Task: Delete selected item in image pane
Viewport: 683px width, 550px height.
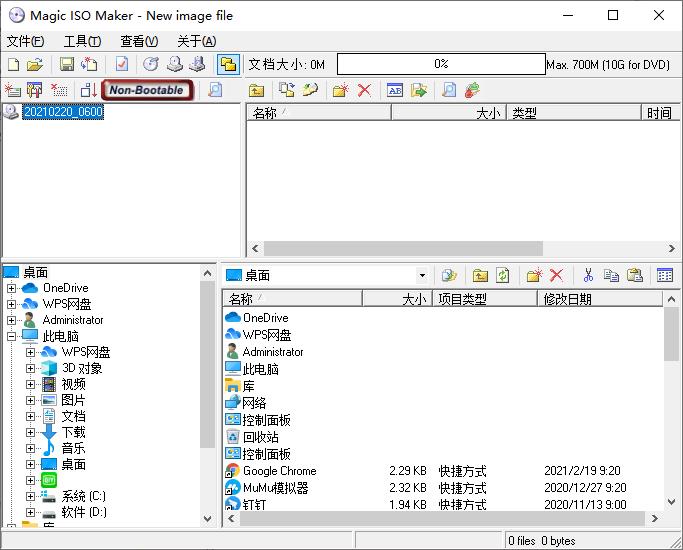Action: pos(364,90)
